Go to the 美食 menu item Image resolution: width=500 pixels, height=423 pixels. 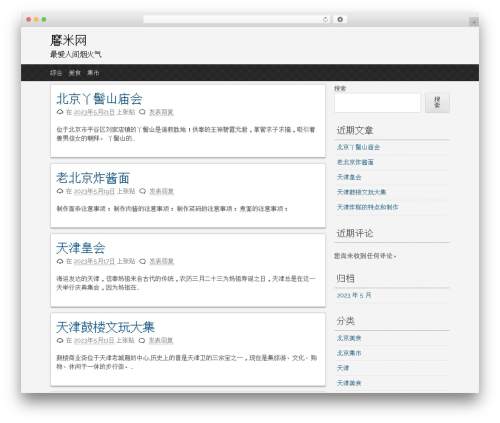click(75, 73)
